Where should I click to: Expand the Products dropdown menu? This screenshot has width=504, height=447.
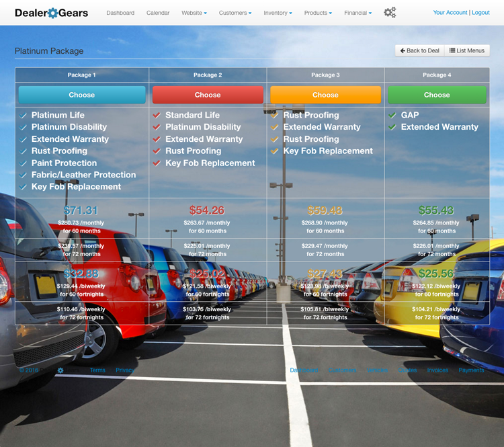pyautogui.click(x=319, y=13)
